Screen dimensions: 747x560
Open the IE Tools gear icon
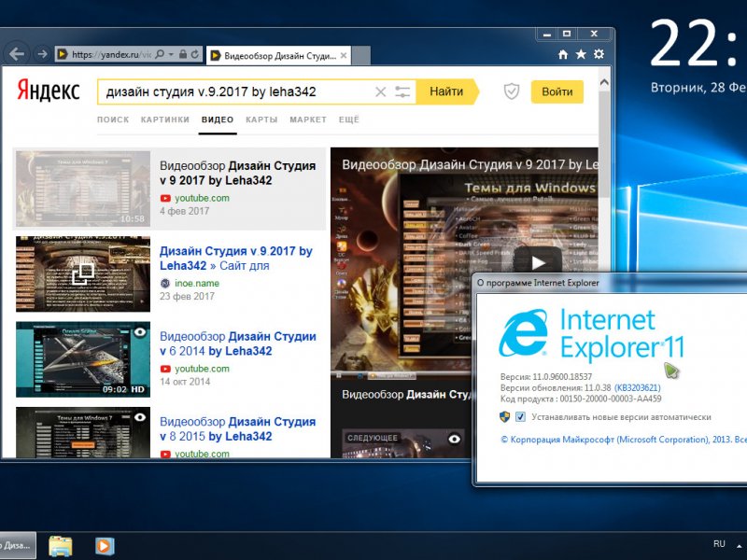point(599,55)
